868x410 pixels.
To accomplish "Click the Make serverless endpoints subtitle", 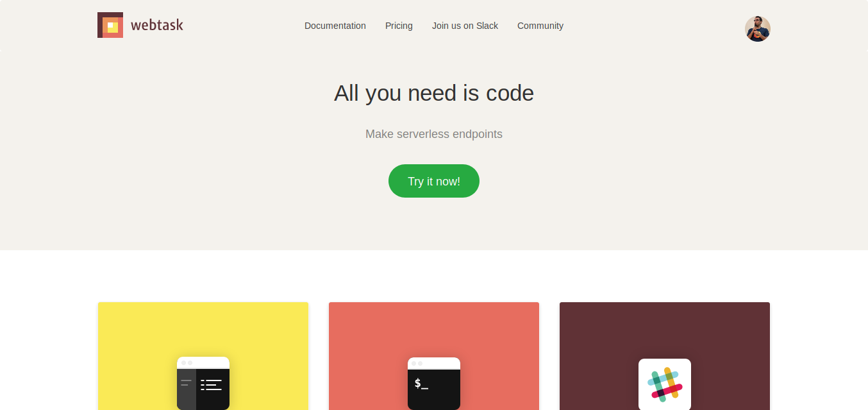I will (x=434, y=134).
